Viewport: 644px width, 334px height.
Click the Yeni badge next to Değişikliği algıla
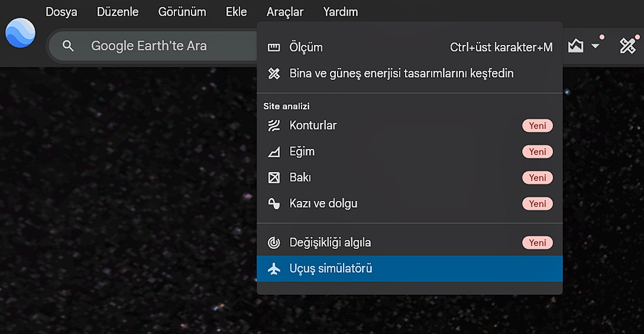537,243
